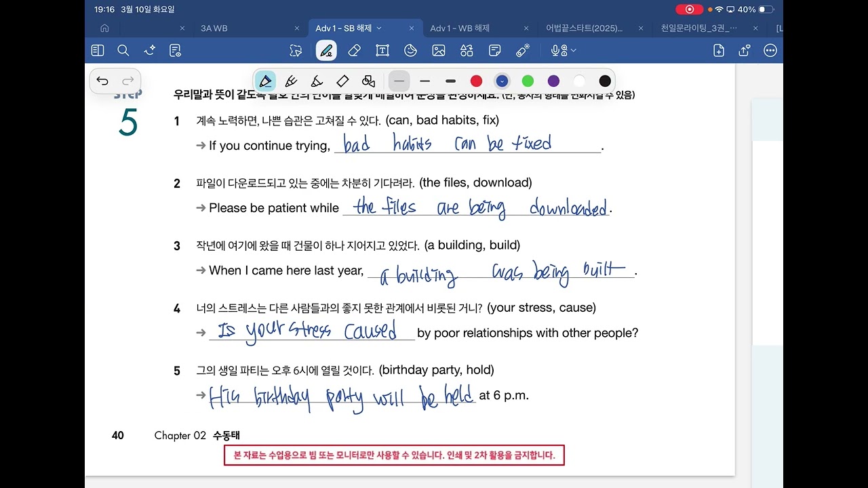The height and width of the screenshot is (488, 868).
Task: Close the 천일문라이팅_3권 tab
Action: pos(756,28)
